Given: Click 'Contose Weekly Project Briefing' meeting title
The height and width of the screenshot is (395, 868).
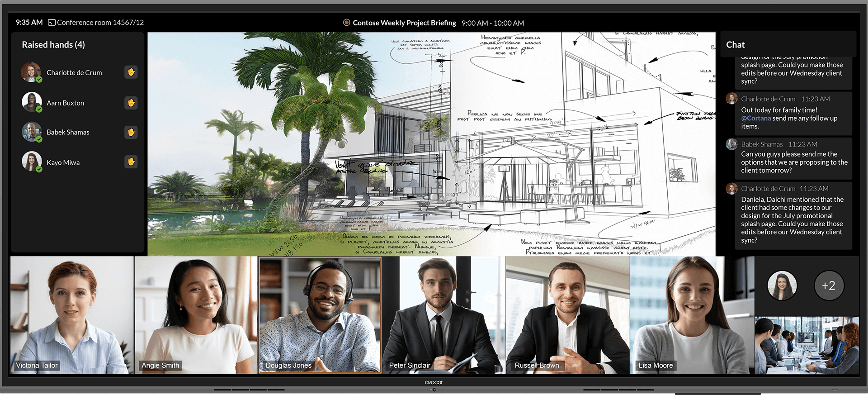Looking at the screenshot, I should 404,23.
